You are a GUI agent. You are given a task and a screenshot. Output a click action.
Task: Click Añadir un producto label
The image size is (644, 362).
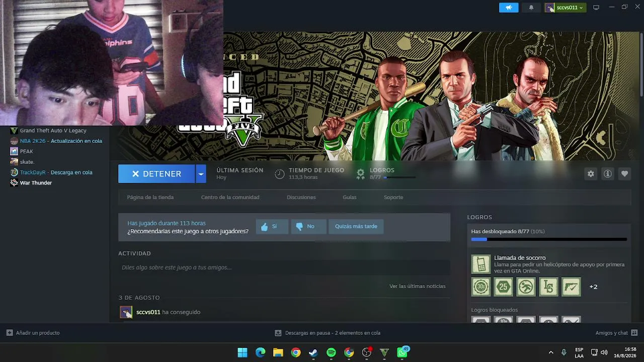38,333
